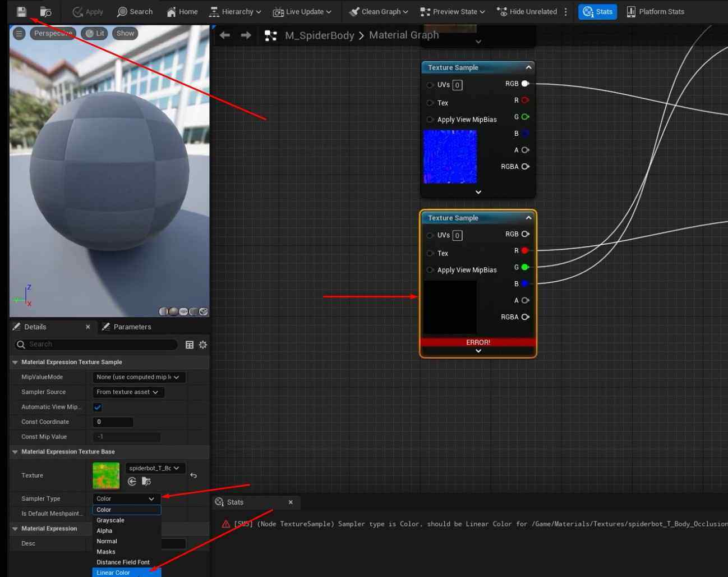Open the Clean Graph dropdown

(x=379, y=12)
